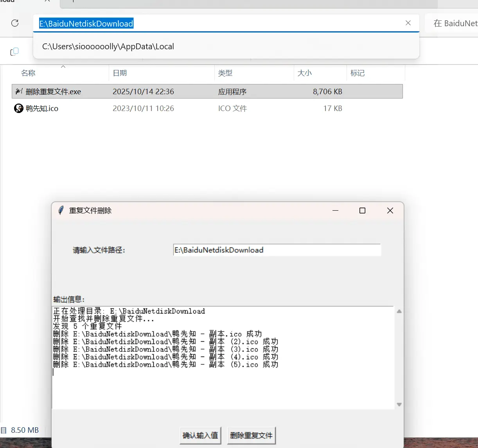
Task: Choose the C:\Users AppData\Local address suggestion
Action: 108,47
